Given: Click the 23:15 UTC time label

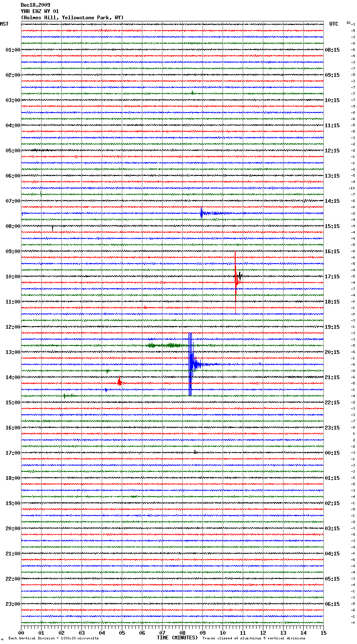Looking at the screenshot, I should pyautogui.click(x=332, y=428).
